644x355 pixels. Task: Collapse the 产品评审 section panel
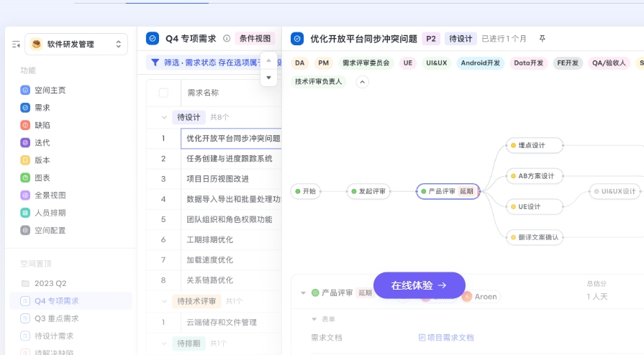[x=303, y=293]
